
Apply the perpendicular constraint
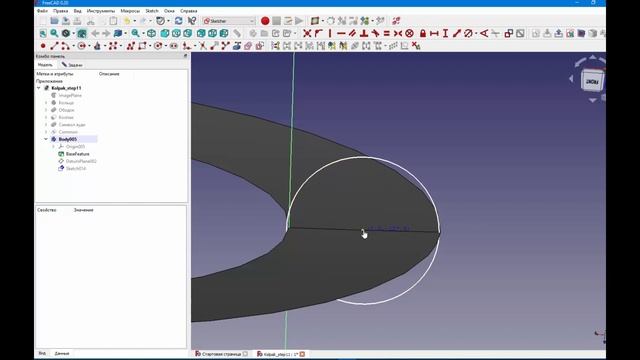[364, 33]
